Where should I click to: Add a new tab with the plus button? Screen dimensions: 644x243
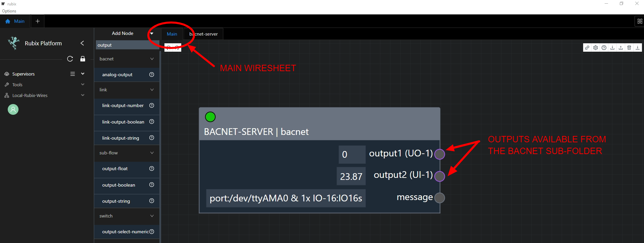38,21
